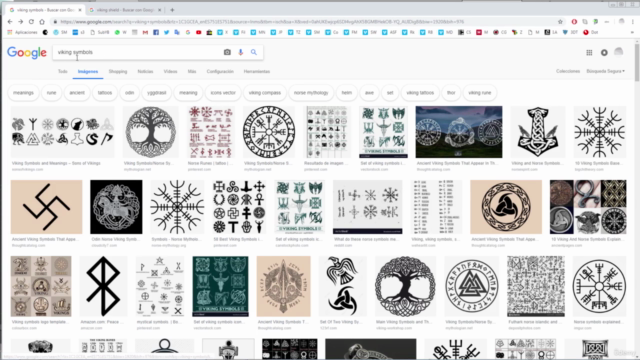This screenshot has height=360, width=640.
Task: Open the Vídeos results tab
Action: (x=170, y=71)
